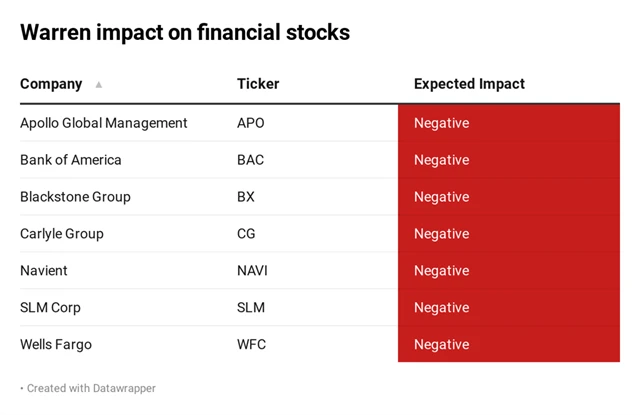
Task: Open the Created with Datawrapper link
Action: [x=91, y=388]
